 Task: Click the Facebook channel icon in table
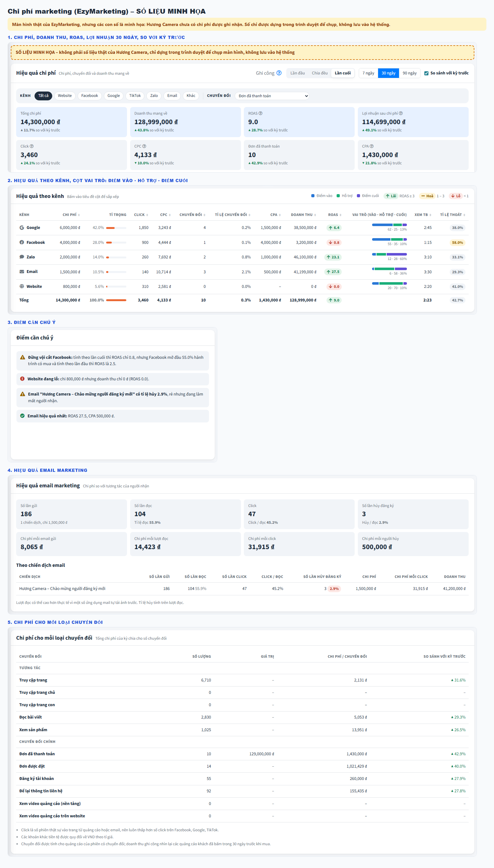coord(22,242)
